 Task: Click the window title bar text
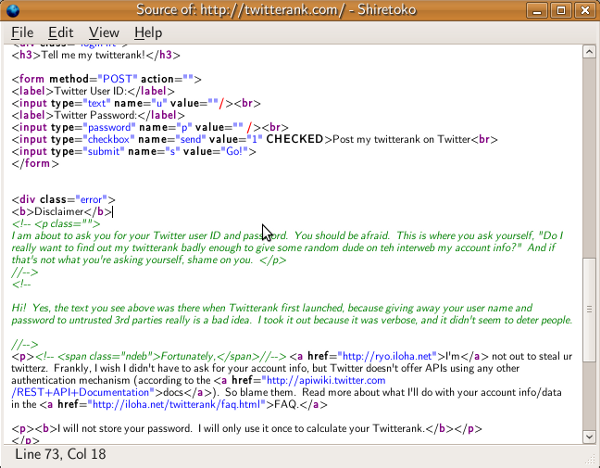[x=276, y=10]
